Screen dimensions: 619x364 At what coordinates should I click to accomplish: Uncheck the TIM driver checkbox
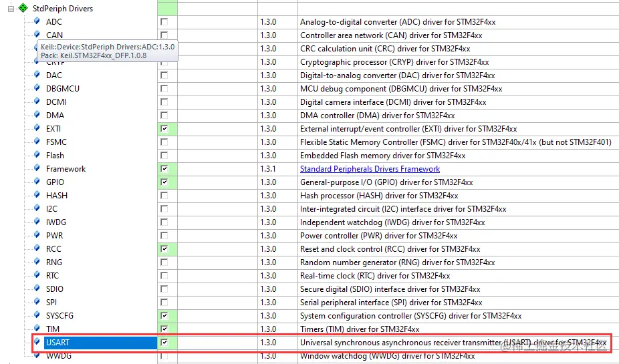pos(164,329)
